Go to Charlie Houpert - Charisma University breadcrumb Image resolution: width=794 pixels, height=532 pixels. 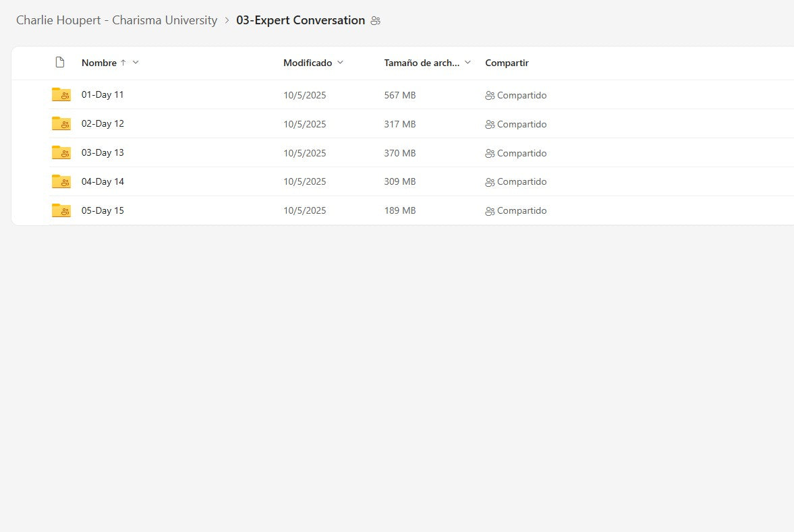[117, 20]
